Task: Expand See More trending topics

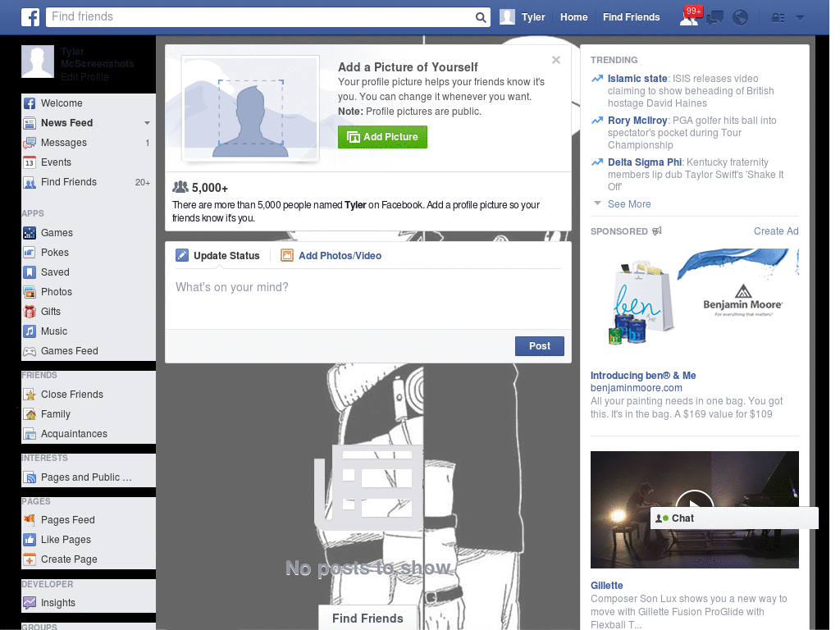Action: (629, 204)
